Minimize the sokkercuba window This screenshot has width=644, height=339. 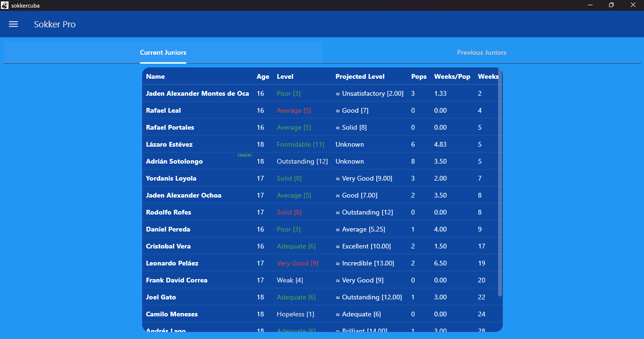590,5
